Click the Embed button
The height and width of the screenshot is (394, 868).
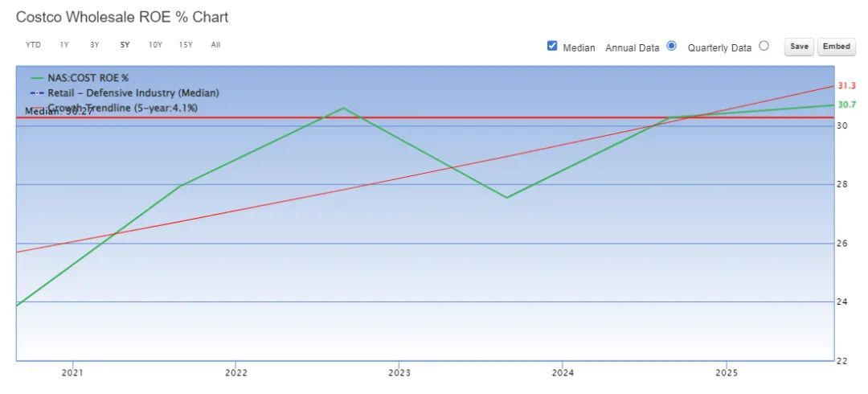[x=837, y=47]
